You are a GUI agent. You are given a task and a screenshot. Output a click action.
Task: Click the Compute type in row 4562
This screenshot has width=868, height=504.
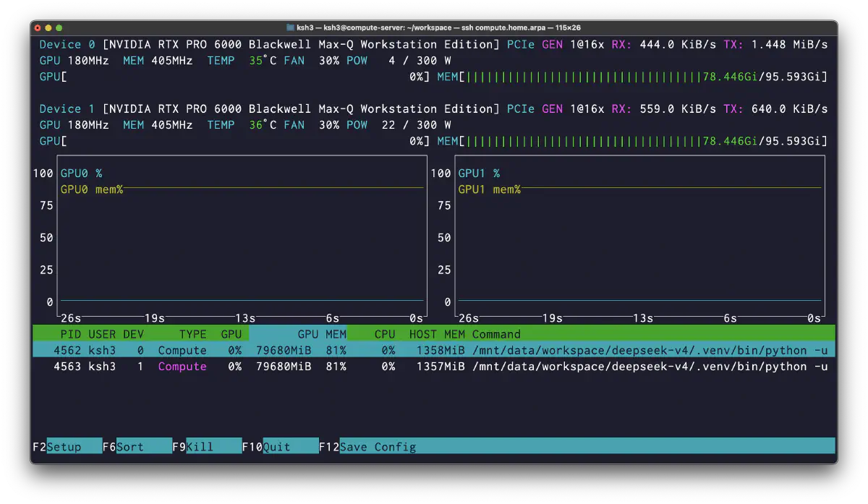(x=182, y=350)
